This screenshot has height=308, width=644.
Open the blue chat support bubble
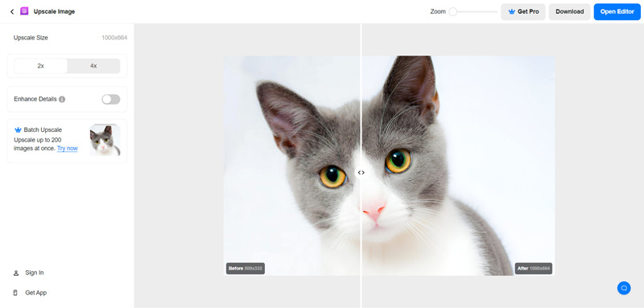[x=624, y=288]
